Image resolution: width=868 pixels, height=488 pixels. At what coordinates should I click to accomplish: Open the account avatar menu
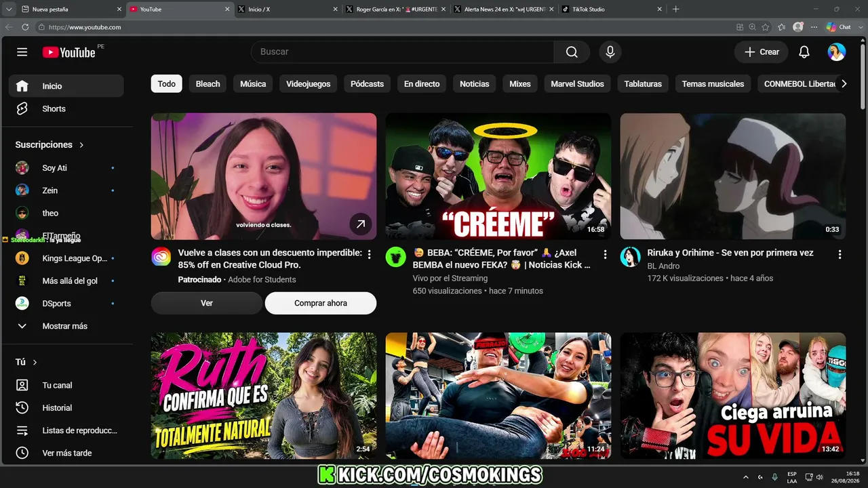(836, 52)
